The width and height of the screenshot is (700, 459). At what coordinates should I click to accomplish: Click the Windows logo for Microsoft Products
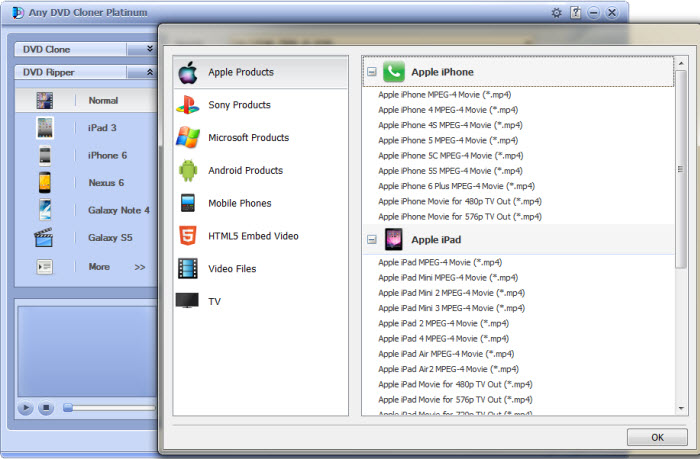pyautogui.click(x=188, y=137)
